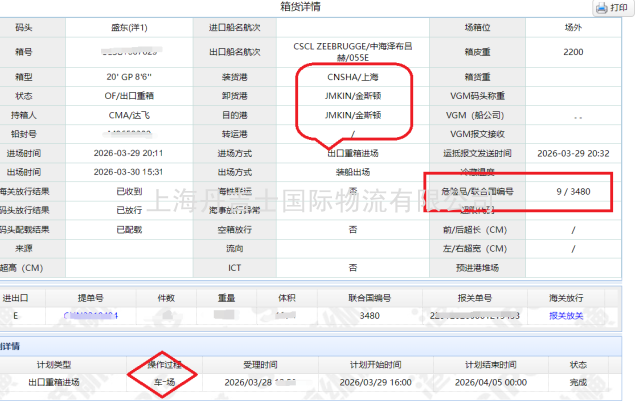Click the 提单号 column header

click(x=92, y=298)
